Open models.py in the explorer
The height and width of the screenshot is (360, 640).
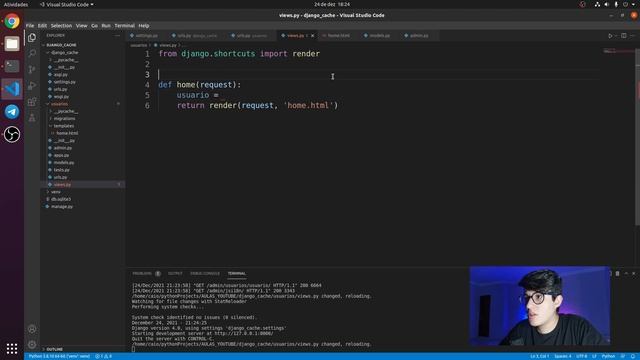click(x=64, y=163)
